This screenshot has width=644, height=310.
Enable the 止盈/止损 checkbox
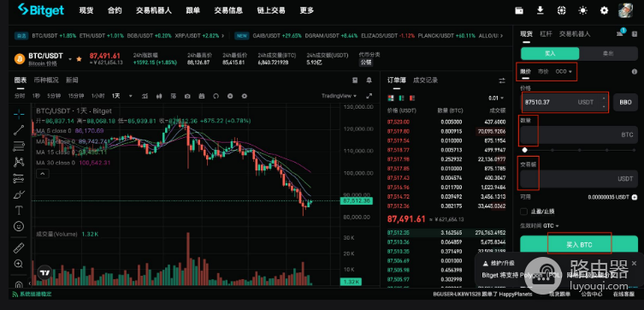pos(523,212)
